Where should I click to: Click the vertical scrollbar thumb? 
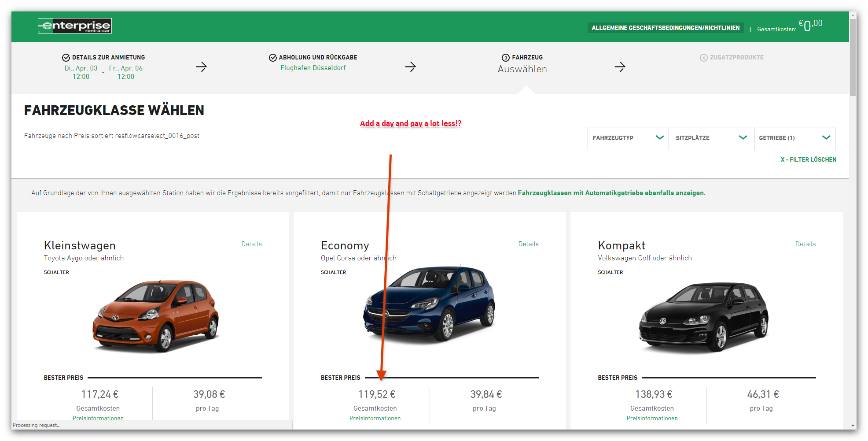pos(853,56)
